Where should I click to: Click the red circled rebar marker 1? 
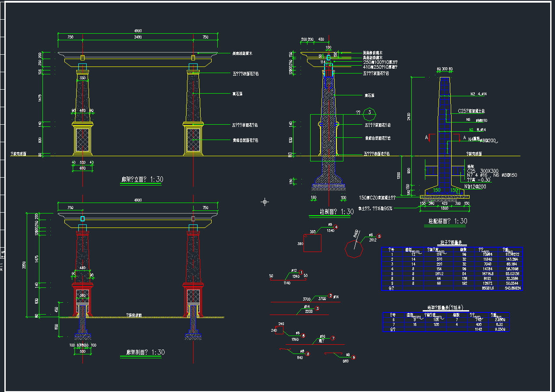pos(301,273)
